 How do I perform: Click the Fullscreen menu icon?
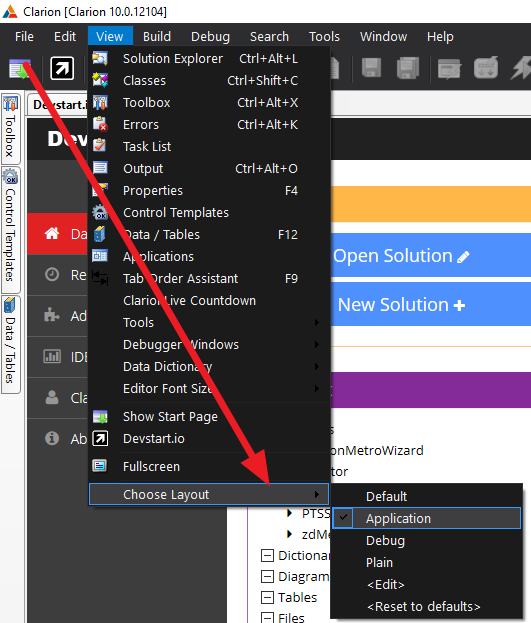click(99, 466)
